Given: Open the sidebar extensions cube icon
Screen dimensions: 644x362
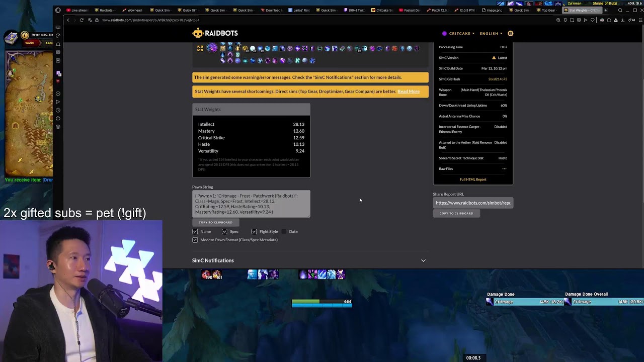Looking at the screenshot, I should 58,119.
